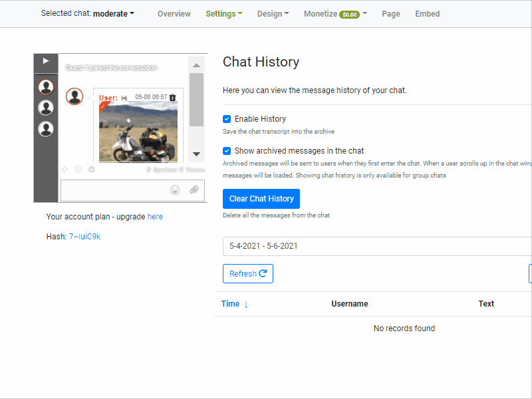Toggle Show archived messages in the chat
532x399 pixels.
point(227,151)
